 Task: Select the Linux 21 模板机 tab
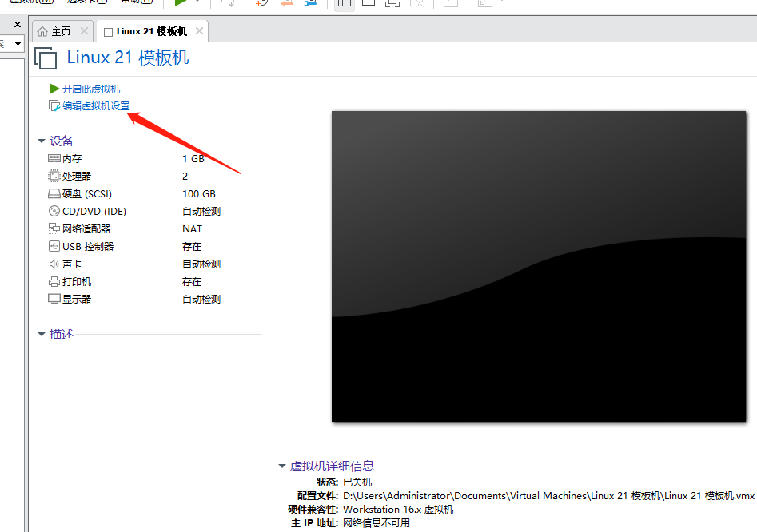(x=152, y=31)
